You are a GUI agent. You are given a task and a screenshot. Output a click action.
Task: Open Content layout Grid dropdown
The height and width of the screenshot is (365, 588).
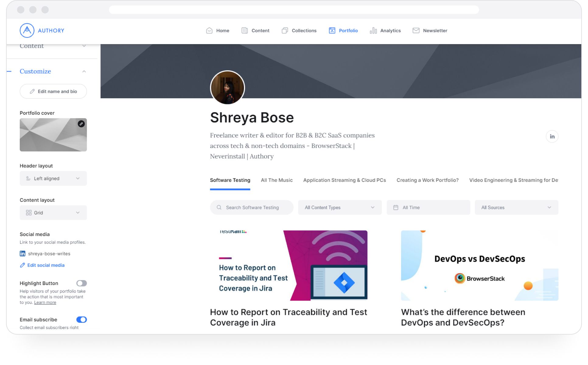coord(53,213)
